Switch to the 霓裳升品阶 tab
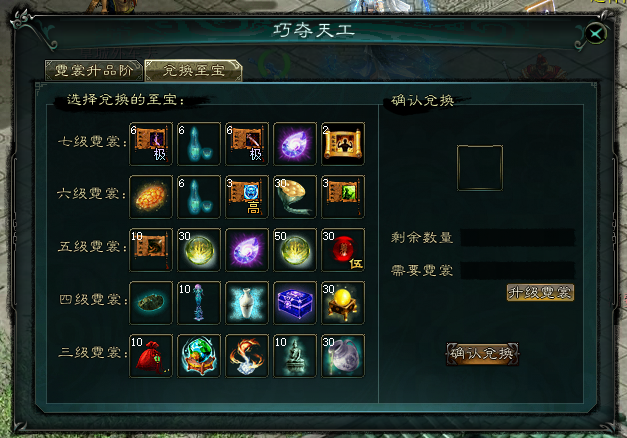627x438 pixels. [94, 71]
